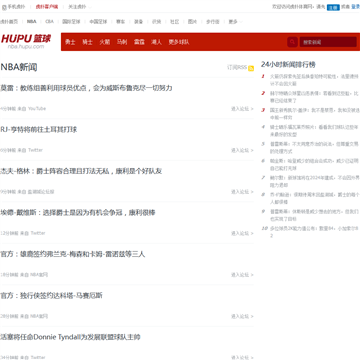Open headline 埃德-戴维斯：选择爵士
This screenshot has height=360, width=360.
78,213
